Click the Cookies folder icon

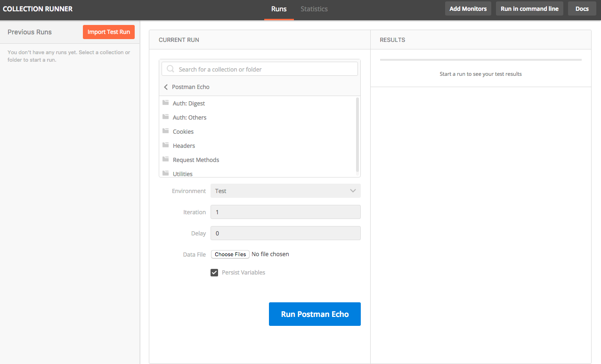click(166, 131)
